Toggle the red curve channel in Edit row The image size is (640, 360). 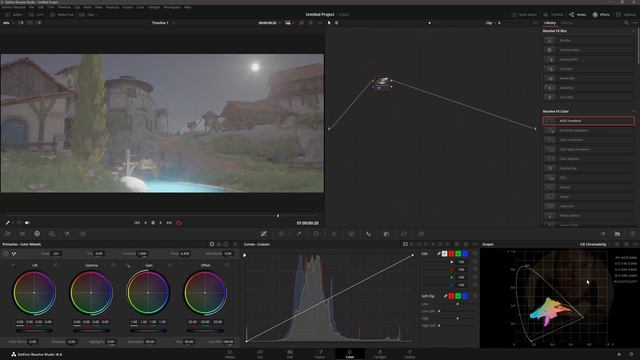pos(451,254)
